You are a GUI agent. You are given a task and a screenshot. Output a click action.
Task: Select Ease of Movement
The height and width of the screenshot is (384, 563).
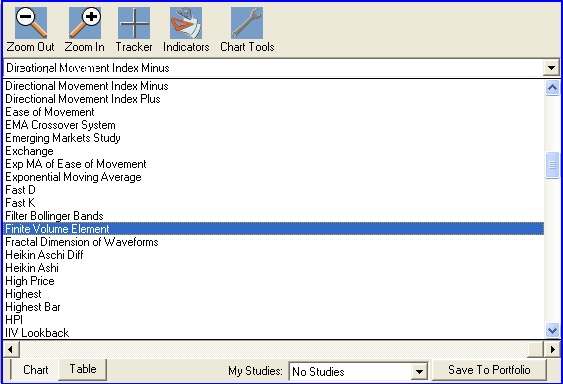[274, 112]
